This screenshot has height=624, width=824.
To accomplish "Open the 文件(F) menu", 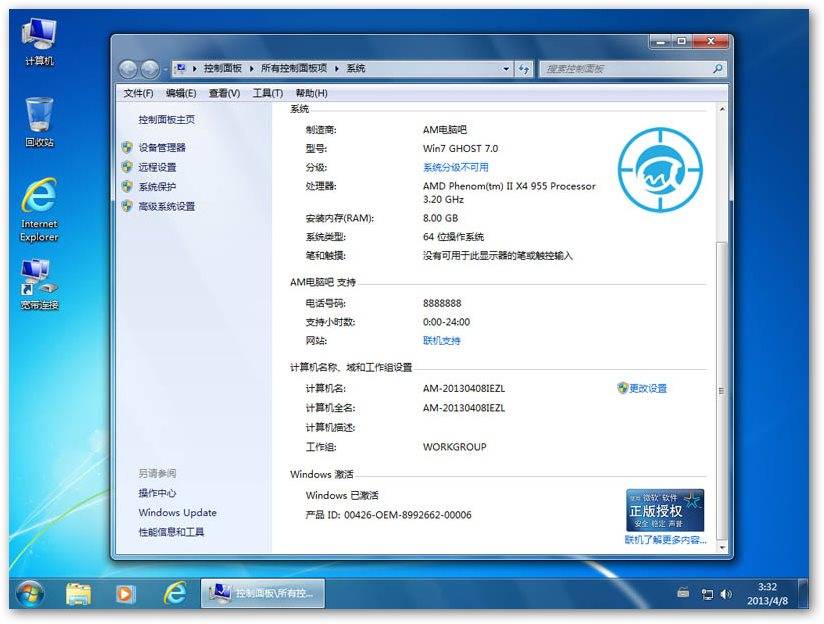I will pos(138,93).
